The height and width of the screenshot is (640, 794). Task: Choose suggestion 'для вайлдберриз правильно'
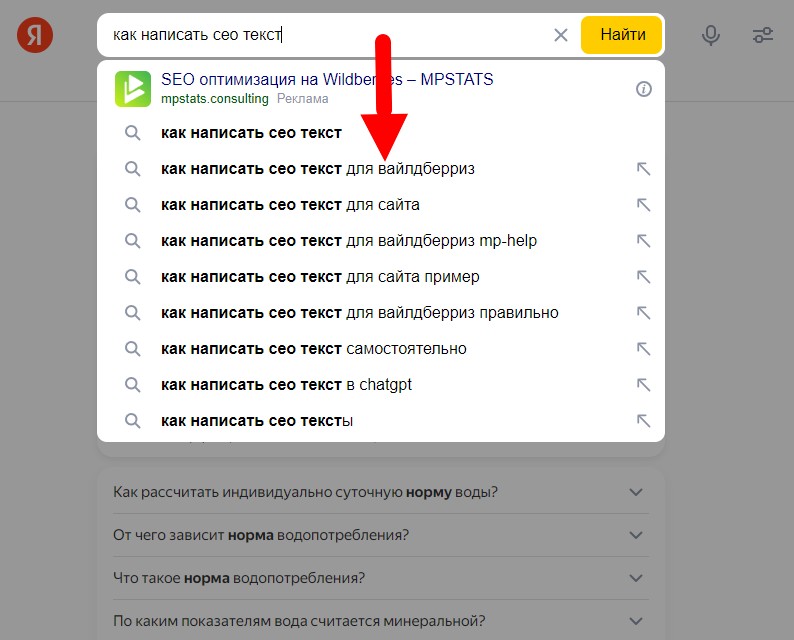coord(359,313)
